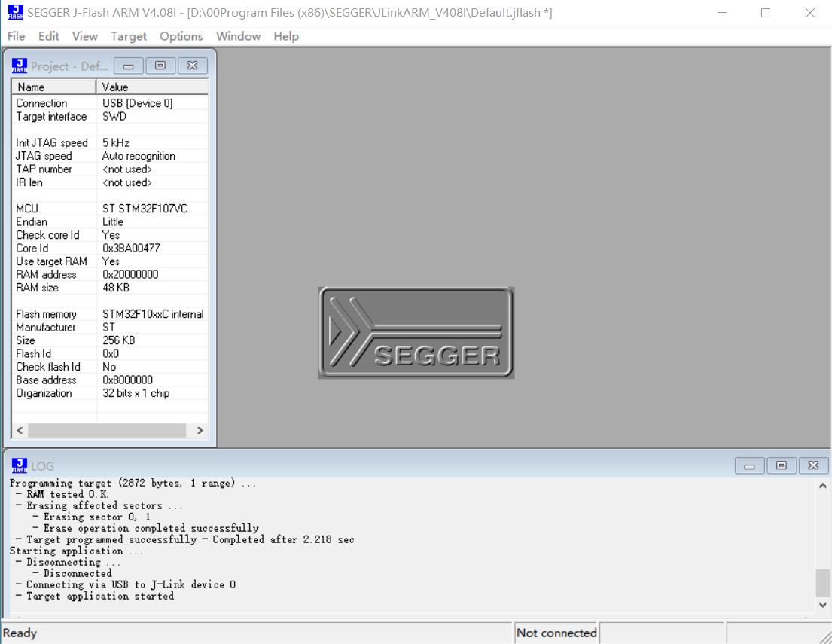Click the J-Flash icon of LOG window

tap(20, 465)
